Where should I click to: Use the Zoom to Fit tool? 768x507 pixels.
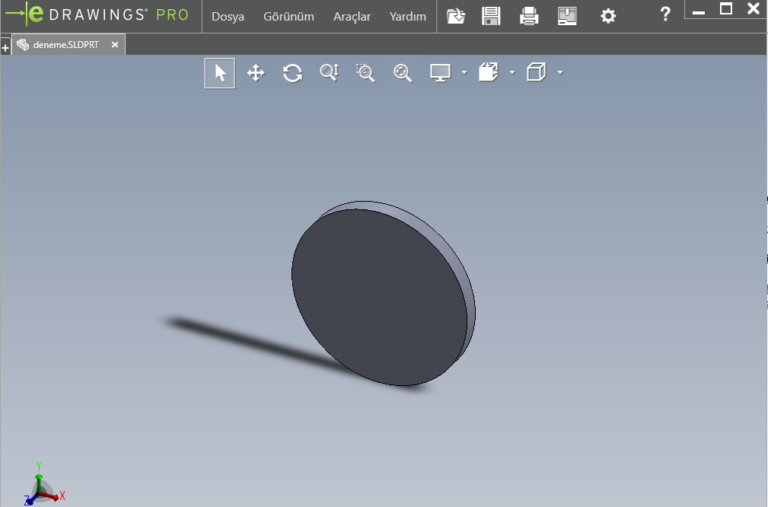[402, 73]
